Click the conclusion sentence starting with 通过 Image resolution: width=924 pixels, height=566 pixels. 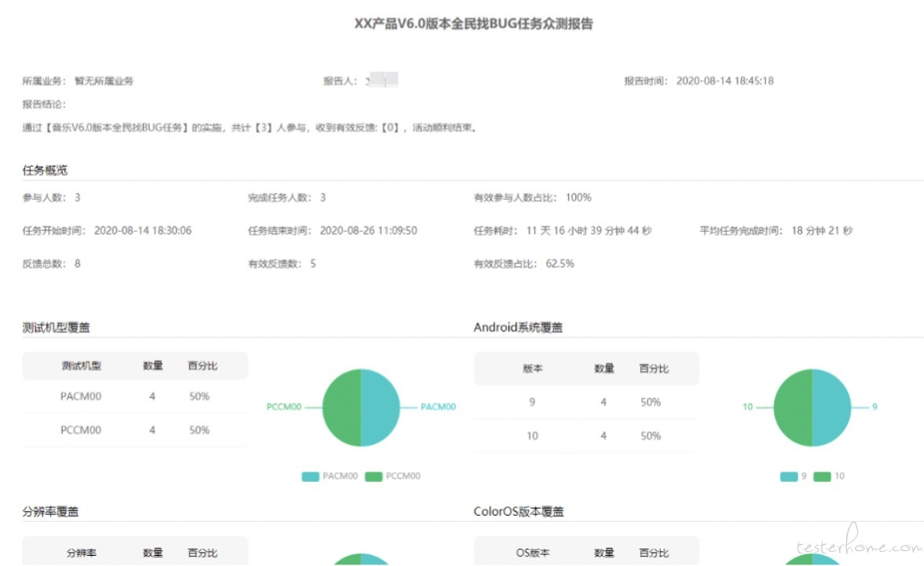tap(250, 127)
